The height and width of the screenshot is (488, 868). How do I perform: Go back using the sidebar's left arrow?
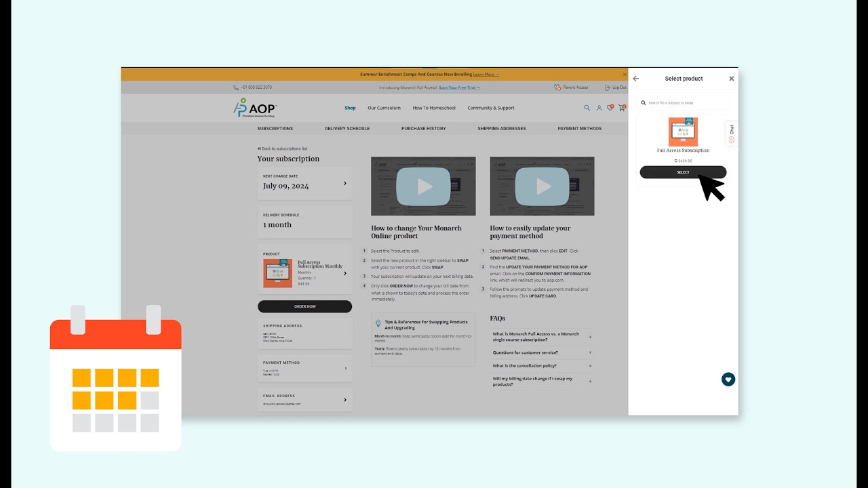coord(636,79)
